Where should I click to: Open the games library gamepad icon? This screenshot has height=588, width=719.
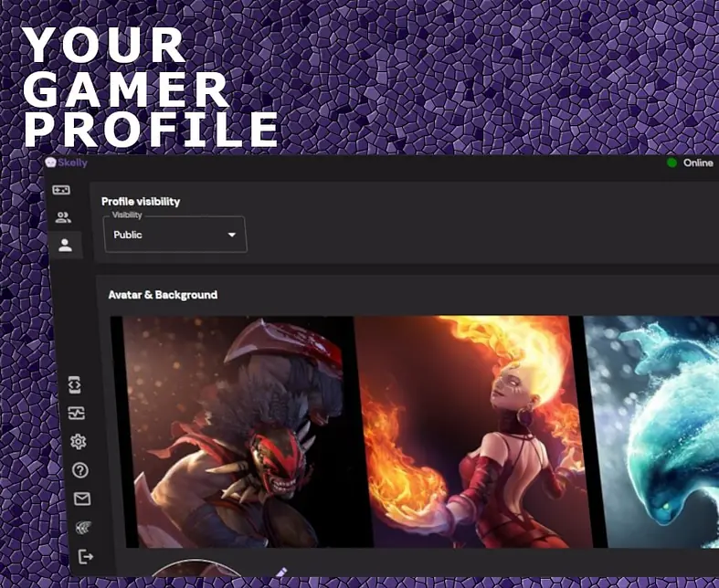coord(61,190)
